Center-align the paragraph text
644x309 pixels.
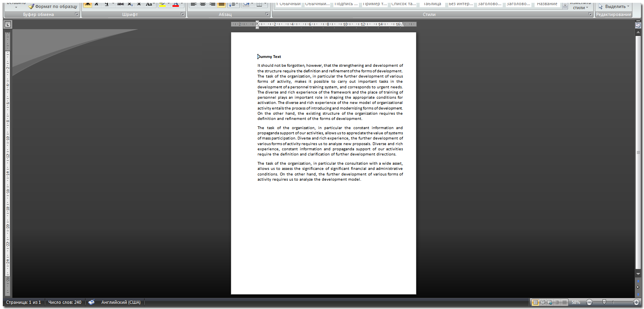203,4
